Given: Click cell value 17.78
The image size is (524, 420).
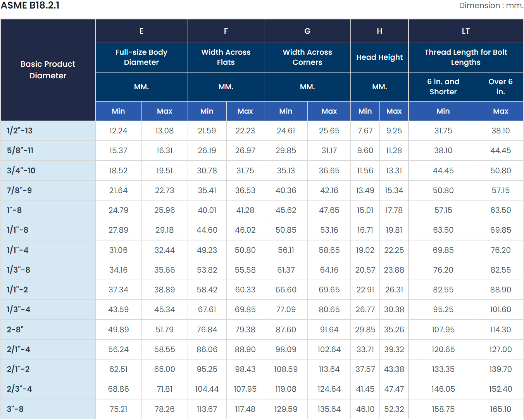Looking at the screenshot, I should (394, 210).
